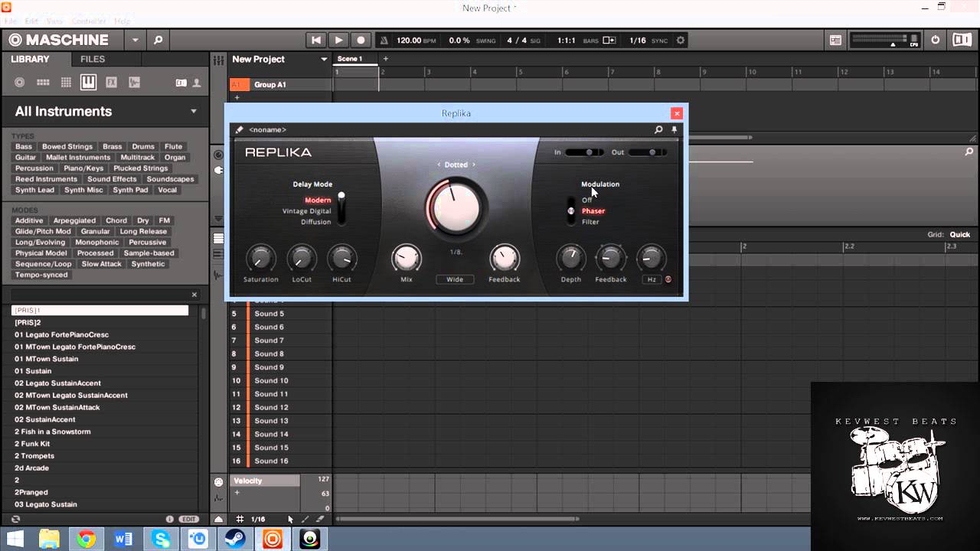Click the audio engine power icon
Image resolution: width=980 pixels, height=551 pixels.
point(936,40)
